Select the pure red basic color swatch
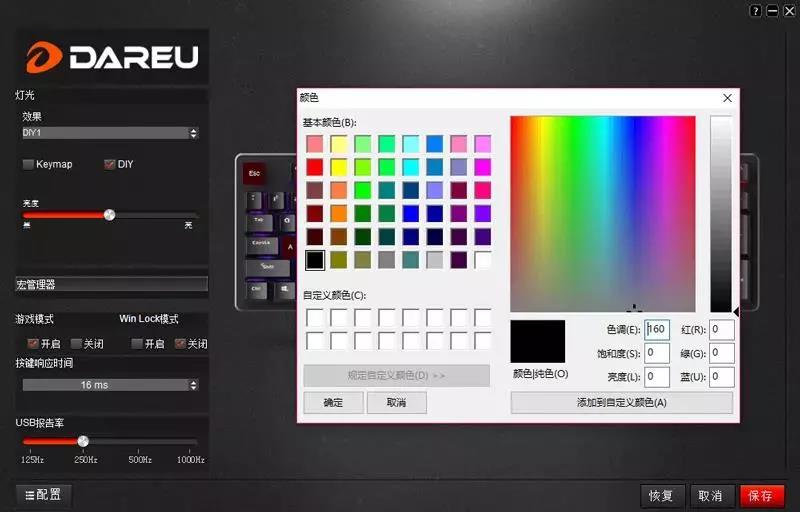 click(x=315, y=167)
